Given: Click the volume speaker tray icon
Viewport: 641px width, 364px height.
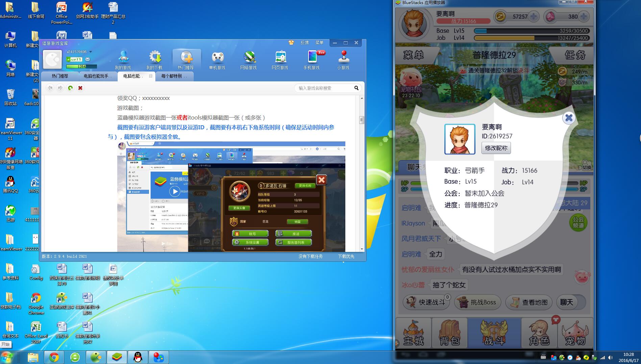Looking at the screenshot, I should (x=610, y=358).
